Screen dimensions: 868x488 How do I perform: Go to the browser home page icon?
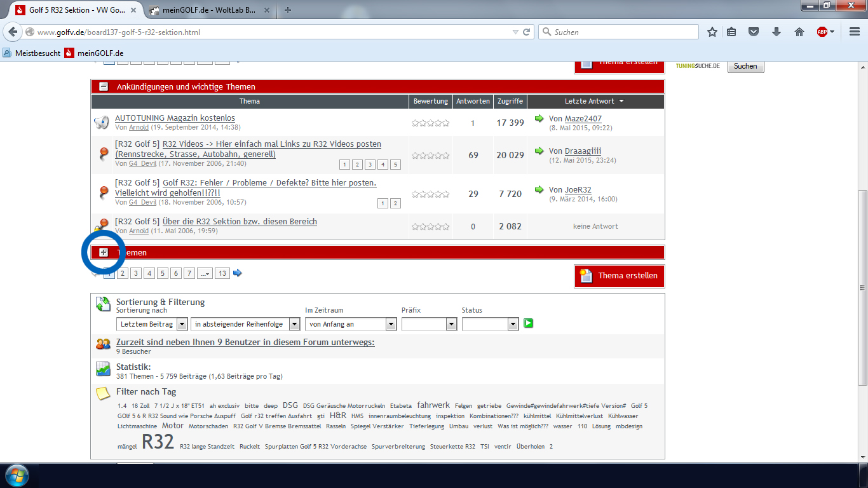click(x=799, y=32)
